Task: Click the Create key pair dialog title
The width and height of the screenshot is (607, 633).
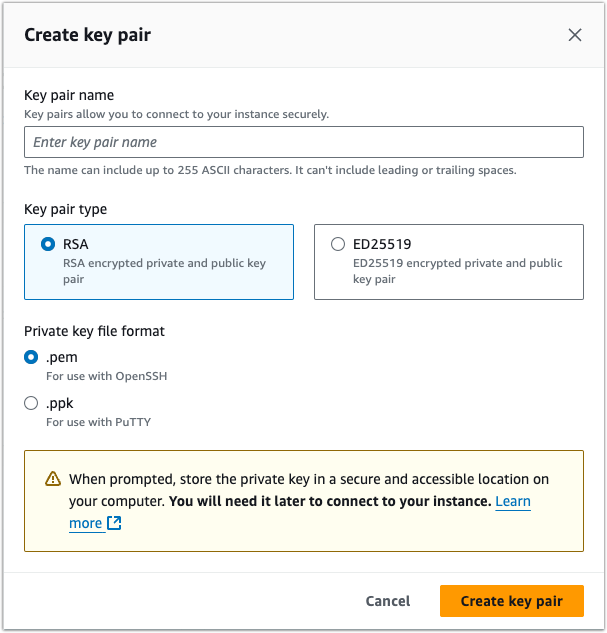Action: 88,35
